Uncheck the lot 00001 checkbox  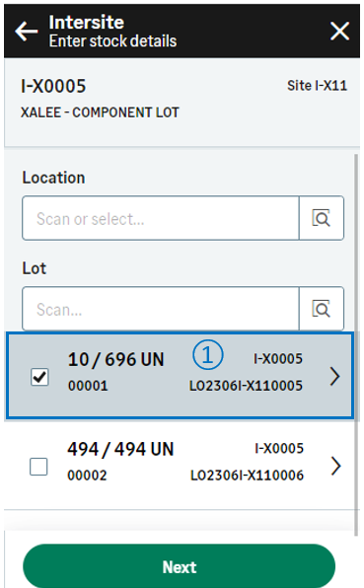tap(39, 377)
